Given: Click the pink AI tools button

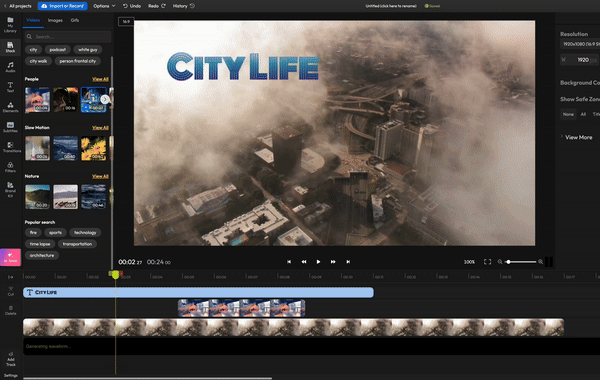Looking at the screenshot, I should point(10,257).
